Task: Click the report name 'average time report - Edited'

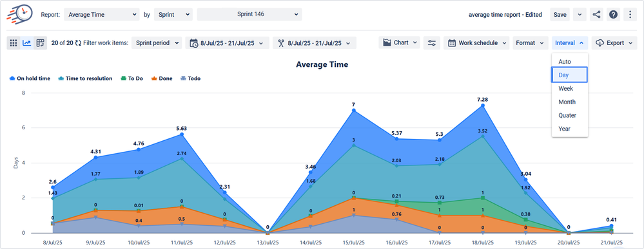Action: (505, 15)
